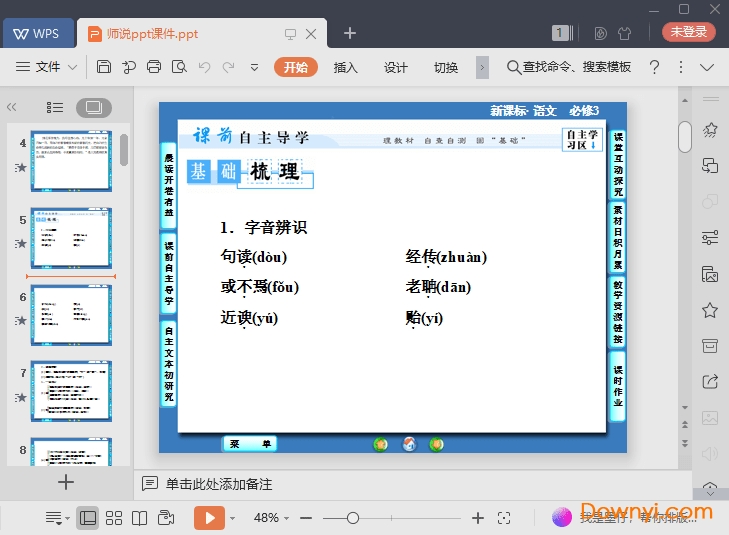
Task: Open the 插入 ribbon tab
Action: tap(345, 67)
